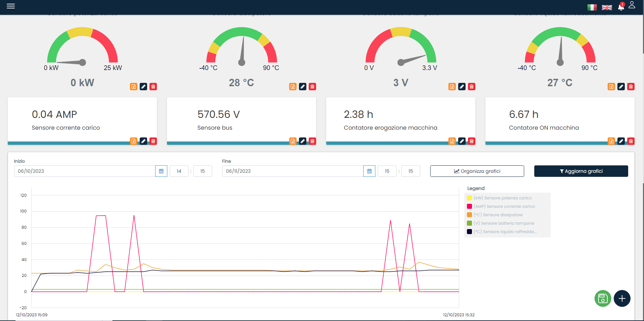Export Sensore bus card data
The image size is (644, 321).
tap(293, 141)
